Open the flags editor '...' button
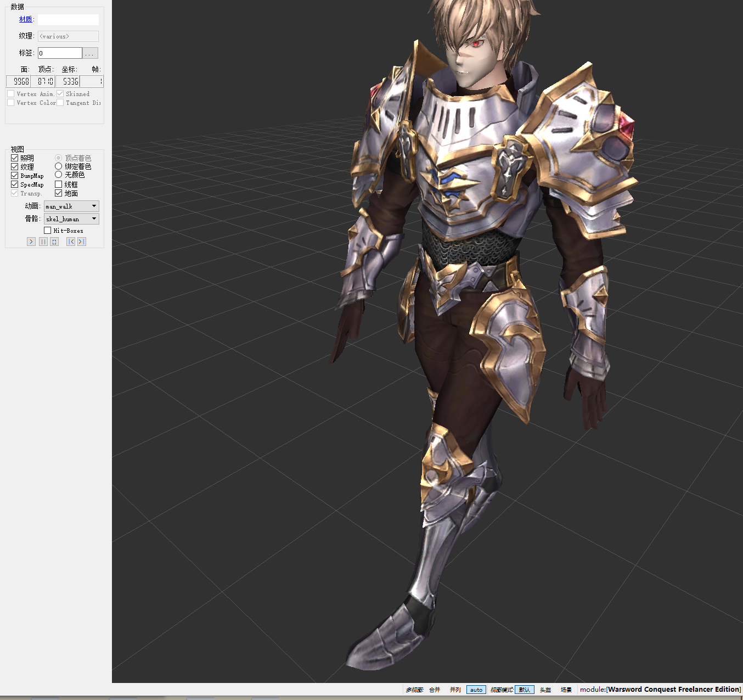Viewport: 743px width, 700px height. pyautogui.click(x=91, y=53)
